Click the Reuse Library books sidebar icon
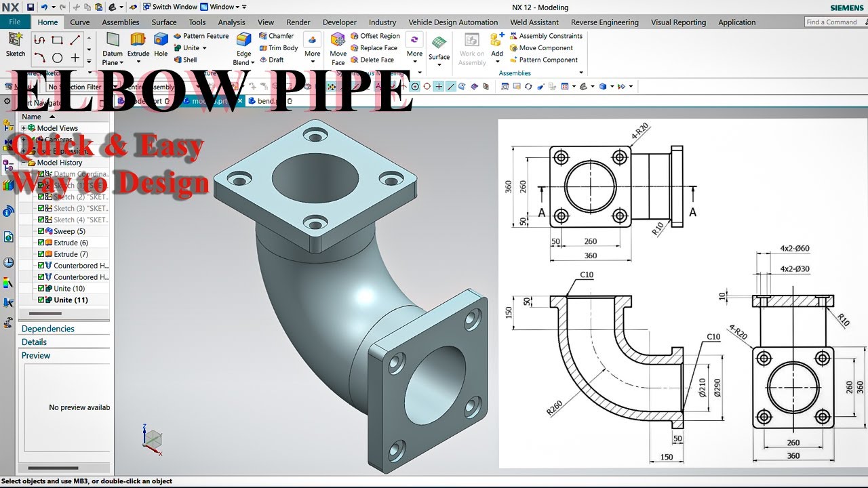 (x=8, y=185)
